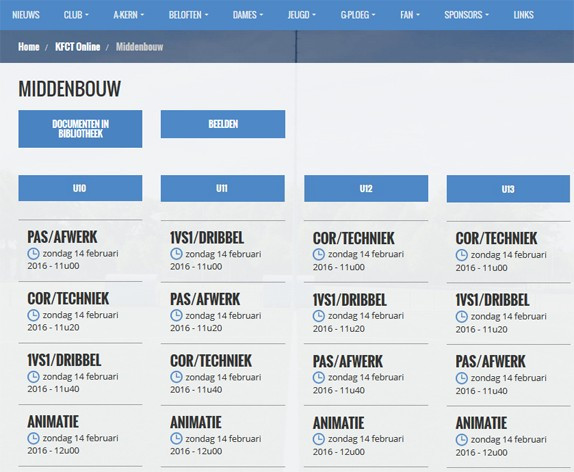Image resolution: width=574 pixels, height=472 pixels.
Task: Open the SPONSORS dropdown menu
Action: point(466,15)
